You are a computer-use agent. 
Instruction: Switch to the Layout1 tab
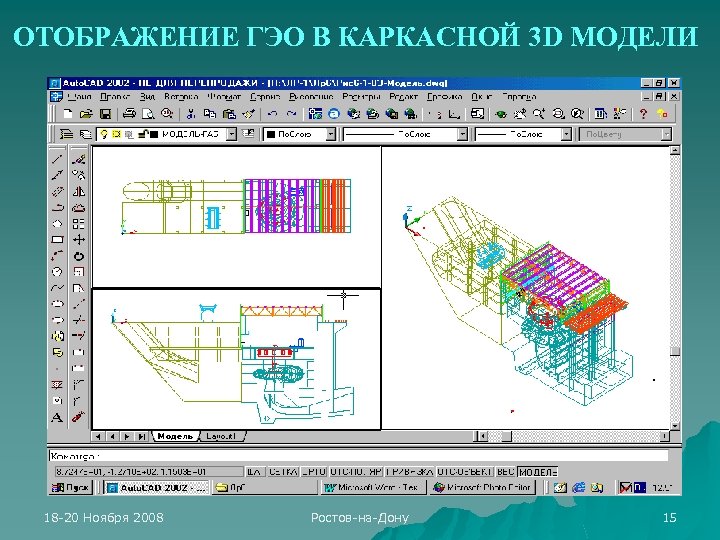221,436
